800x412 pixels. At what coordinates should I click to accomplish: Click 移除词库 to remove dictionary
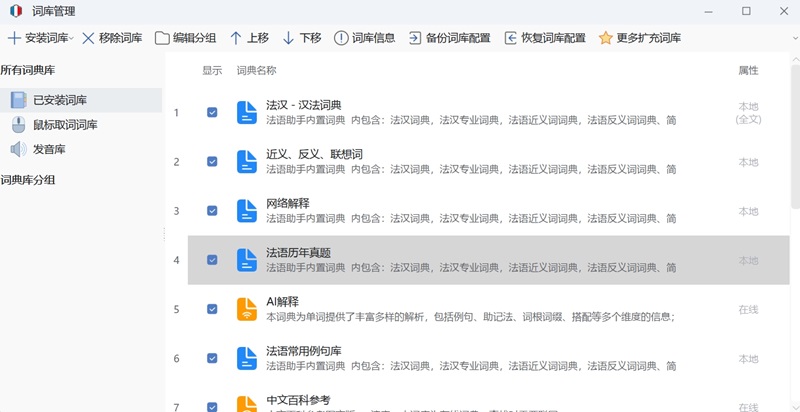[112, 38]
